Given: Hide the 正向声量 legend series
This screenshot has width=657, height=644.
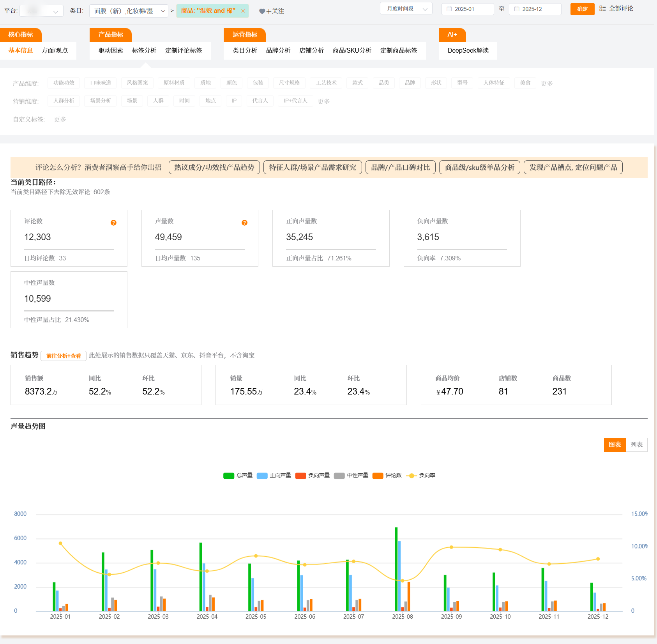Looking at the screenshot, I should 262,476.
